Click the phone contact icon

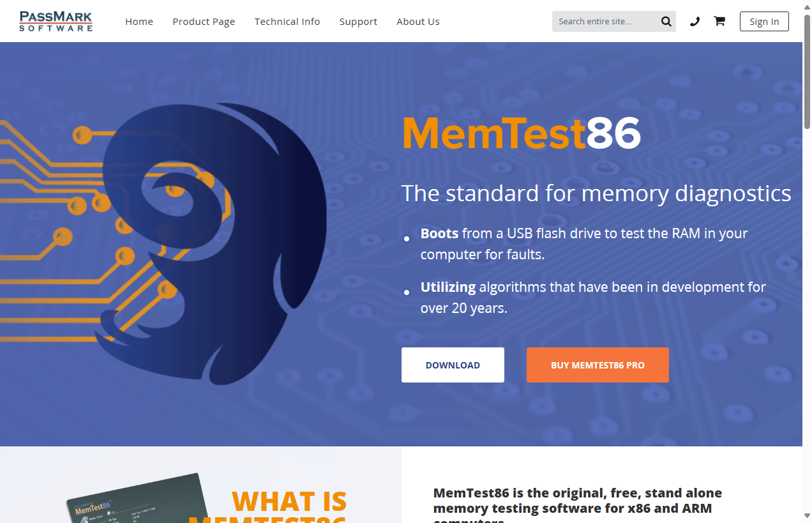click(695, 21)
